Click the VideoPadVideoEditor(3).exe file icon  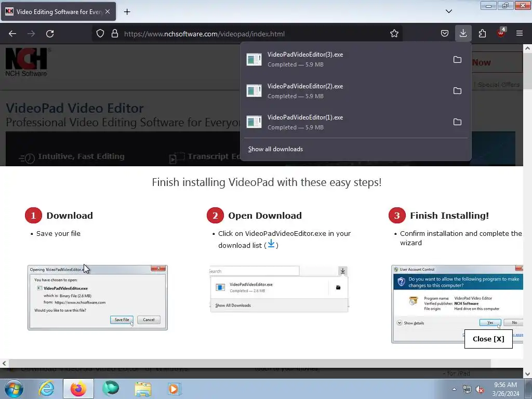click(254, 59)
